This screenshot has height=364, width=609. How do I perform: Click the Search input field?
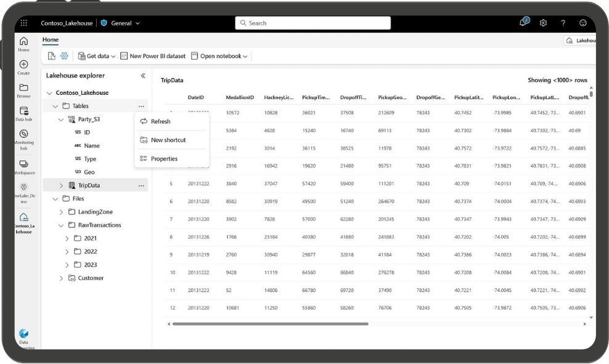point(313,23)
